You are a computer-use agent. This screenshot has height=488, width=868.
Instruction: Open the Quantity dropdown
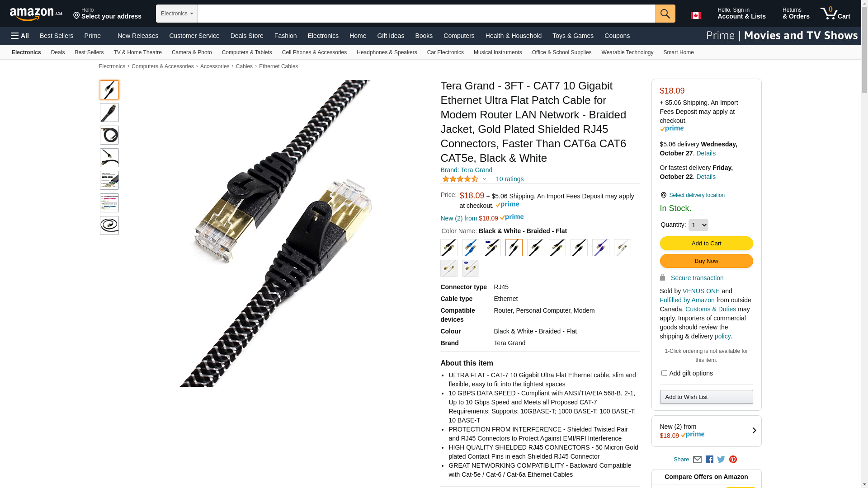[698, 225]
